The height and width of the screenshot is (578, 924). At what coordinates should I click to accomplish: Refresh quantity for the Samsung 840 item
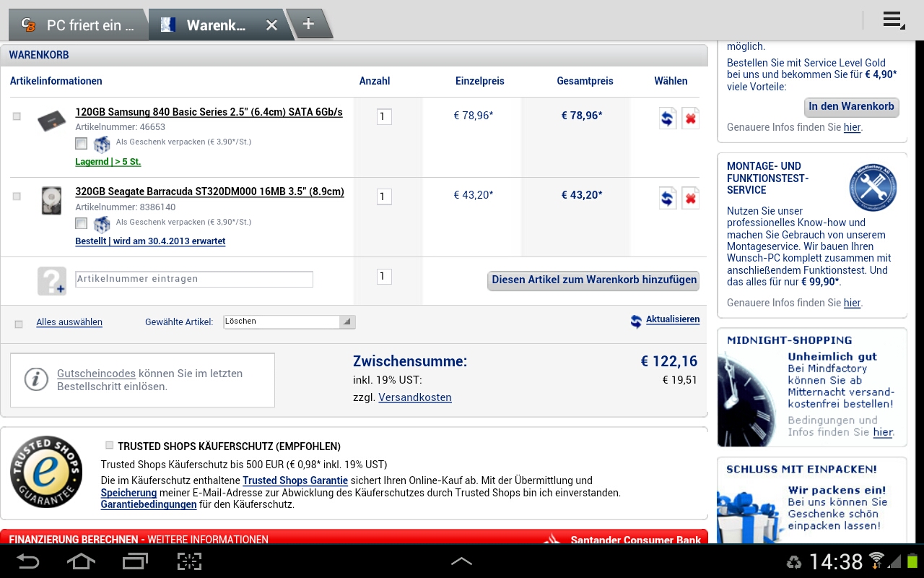[668, 118]
